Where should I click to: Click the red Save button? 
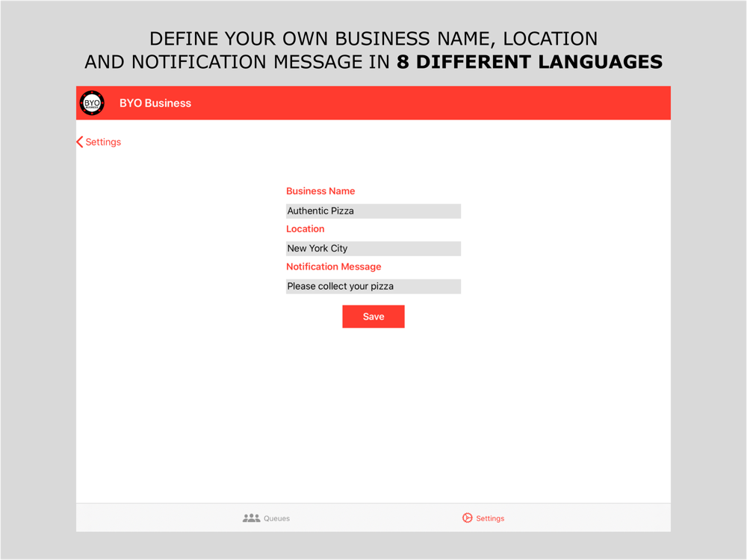pos(373,317)
